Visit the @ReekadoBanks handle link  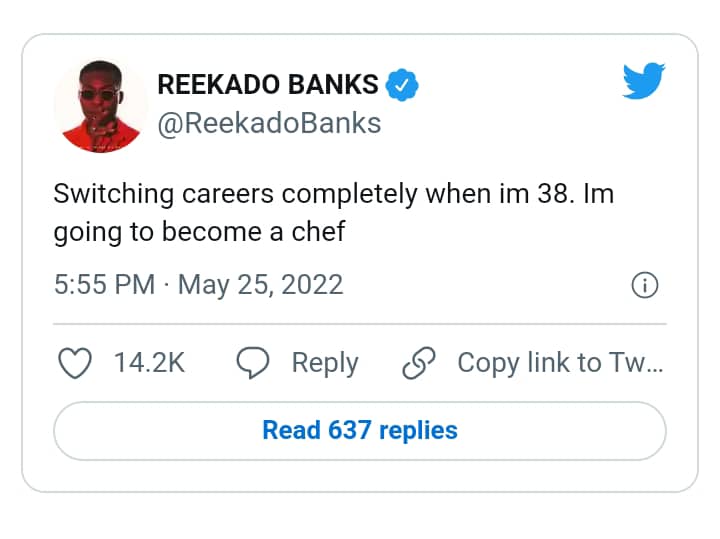point(269,123)
